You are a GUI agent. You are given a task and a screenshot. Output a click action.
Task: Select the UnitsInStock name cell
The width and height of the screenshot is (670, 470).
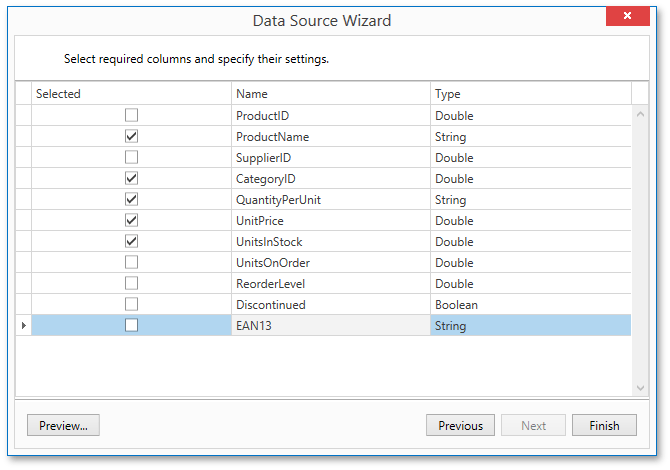[x=331, y=241]
